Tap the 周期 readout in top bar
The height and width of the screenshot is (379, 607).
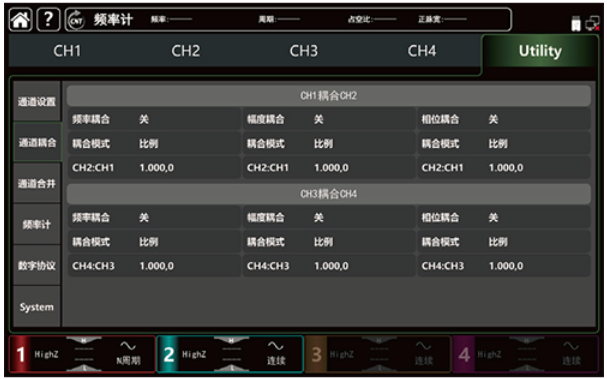click(x=279, y=19)
